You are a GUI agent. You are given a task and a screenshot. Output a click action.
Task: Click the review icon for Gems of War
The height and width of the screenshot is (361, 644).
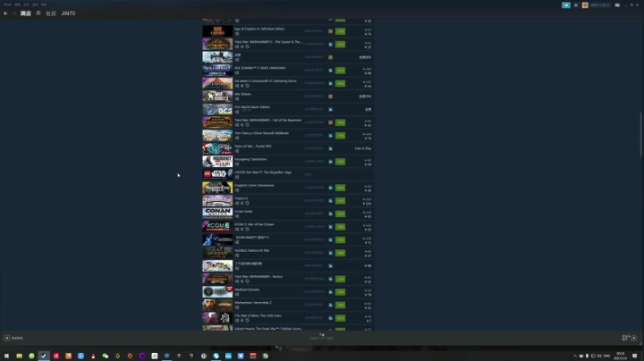pyautogui.click(x=330, y=148)
